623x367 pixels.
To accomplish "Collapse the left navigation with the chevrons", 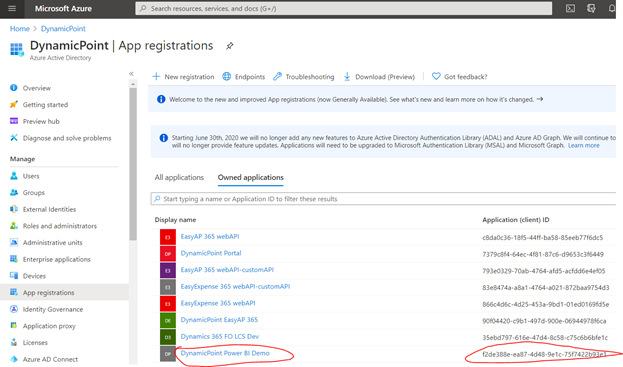I will click(x=131, y=73).
